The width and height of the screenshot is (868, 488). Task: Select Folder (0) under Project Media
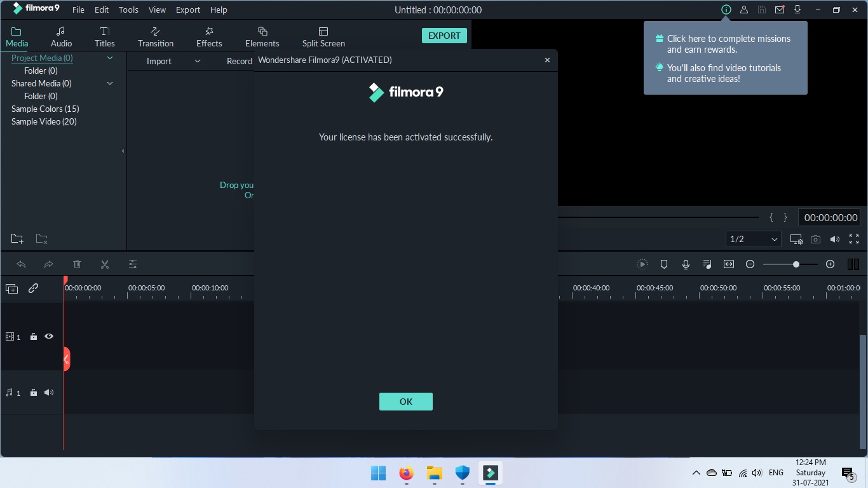tap(41, 71)
